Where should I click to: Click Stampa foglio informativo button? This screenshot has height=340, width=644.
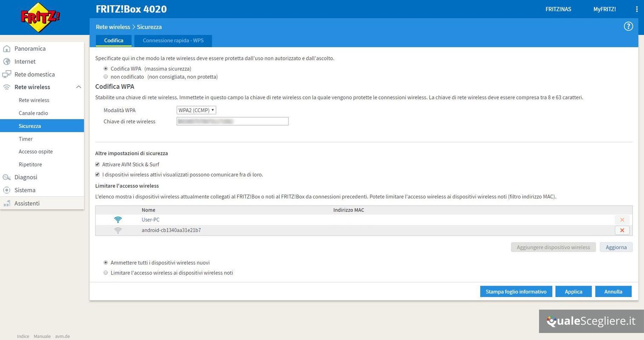[516, 292]
